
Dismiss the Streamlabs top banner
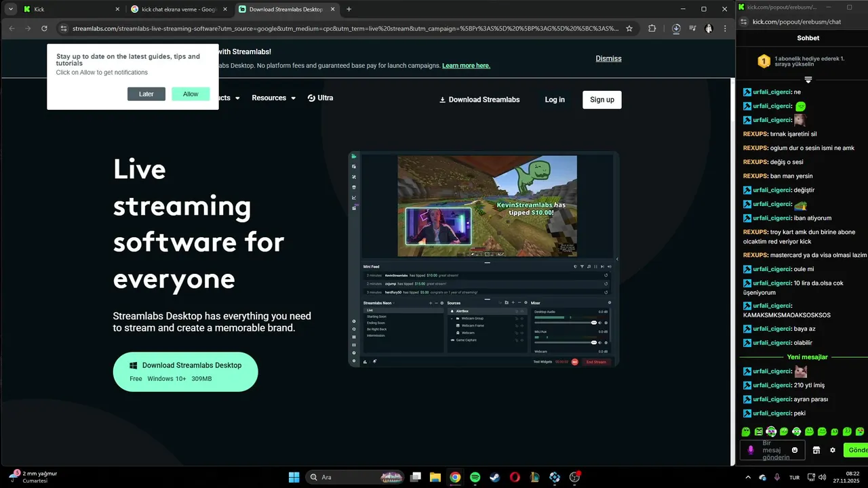coord(608,58)
